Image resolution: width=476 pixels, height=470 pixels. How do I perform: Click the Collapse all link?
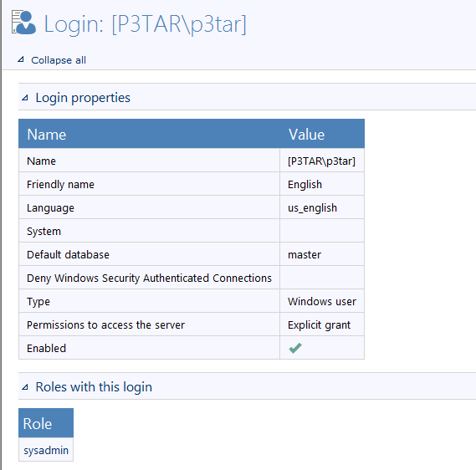59,60
